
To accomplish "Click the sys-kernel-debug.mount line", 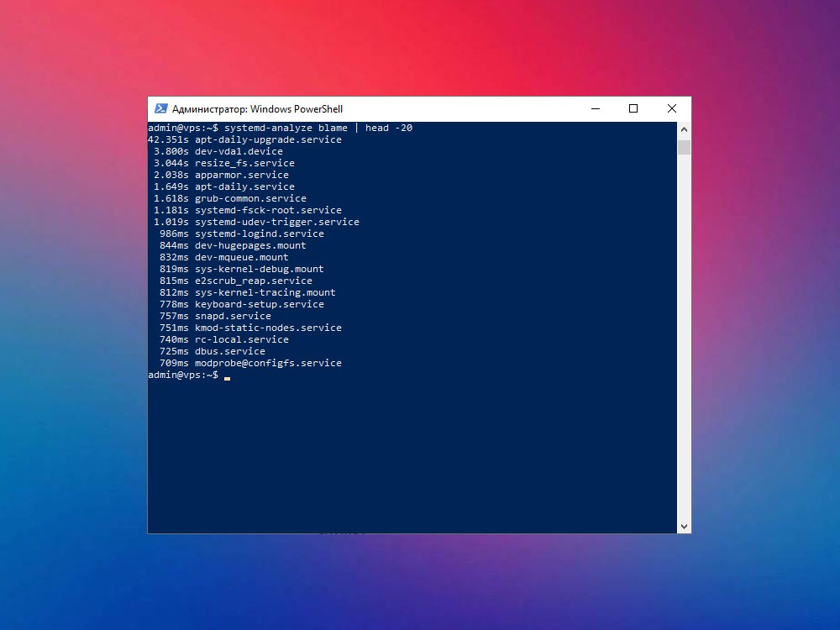I will [242, 270].
